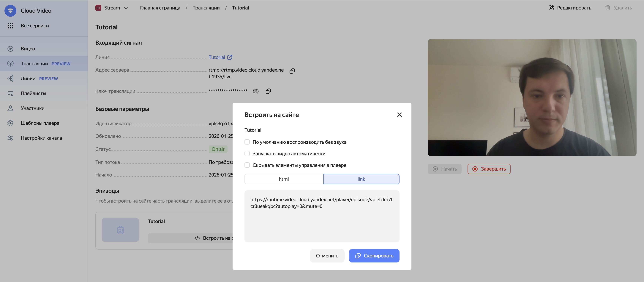The image size is (644, 282).
Task: Open the Видео section in sidebar
Action: click(28, 49)
